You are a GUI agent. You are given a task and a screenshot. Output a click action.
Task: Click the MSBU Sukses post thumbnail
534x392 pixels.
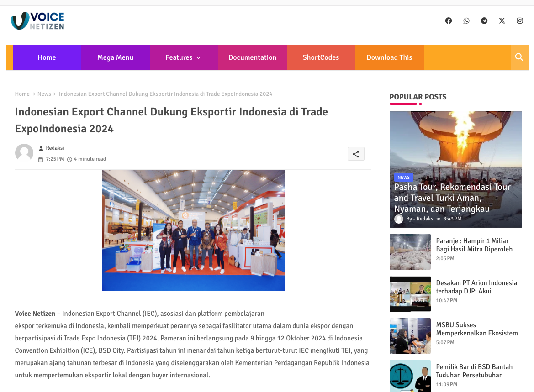pos(410,336)
